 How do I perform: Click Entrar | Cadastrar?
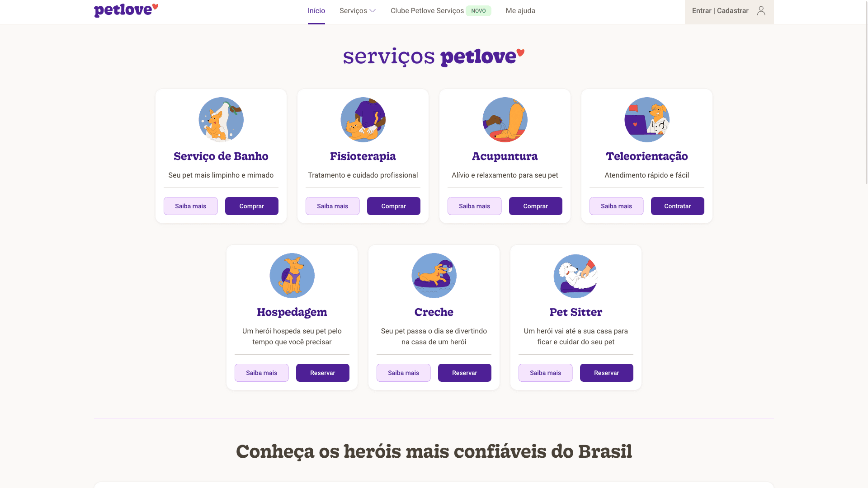(x=720, y=10)
